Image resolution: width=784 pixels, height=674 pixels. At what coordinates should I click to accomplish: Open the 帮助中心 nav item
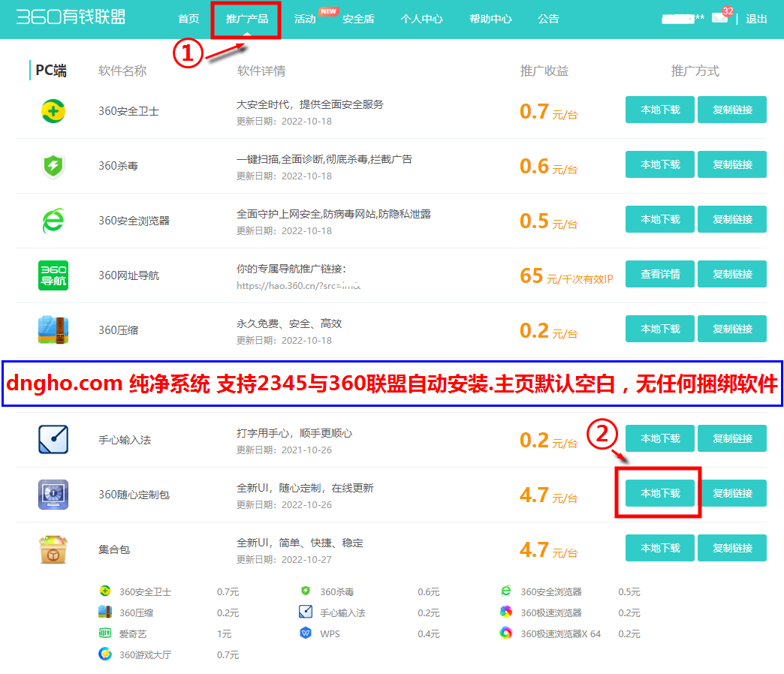[x=490, y=19]
